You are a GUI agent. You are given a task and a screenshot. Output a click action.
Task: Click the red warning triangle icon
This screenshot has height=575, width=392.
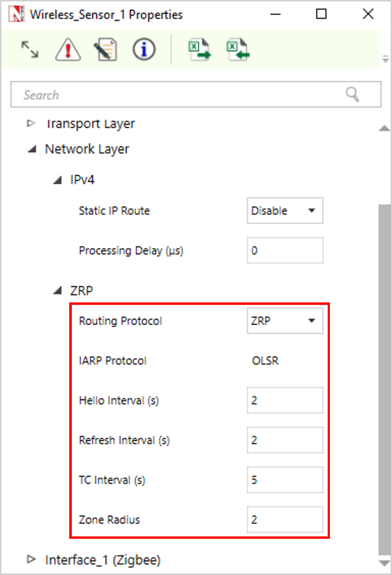point(67,50)
